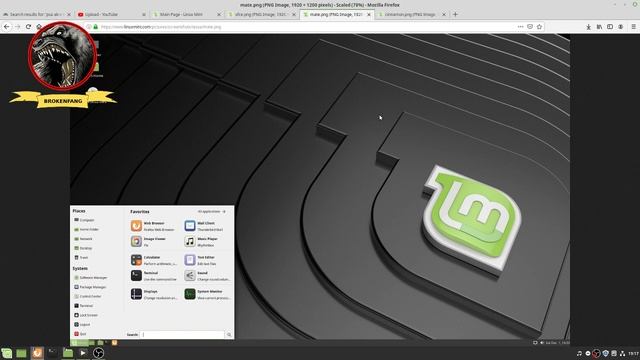The height and width of the screenshot is (360, 640).
Task: Open the Linux Mint menu in the taskbar
Action: (7, 353)
